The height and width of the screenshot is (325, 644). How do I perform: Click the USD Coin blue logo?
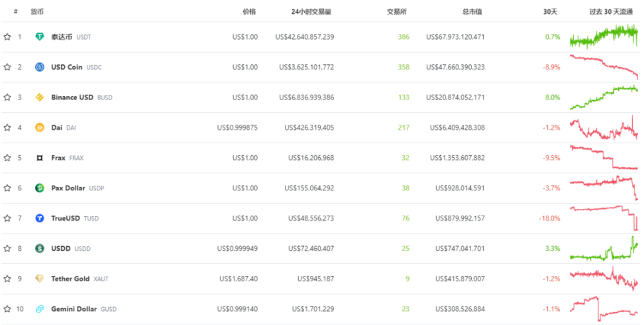[40, 67]
